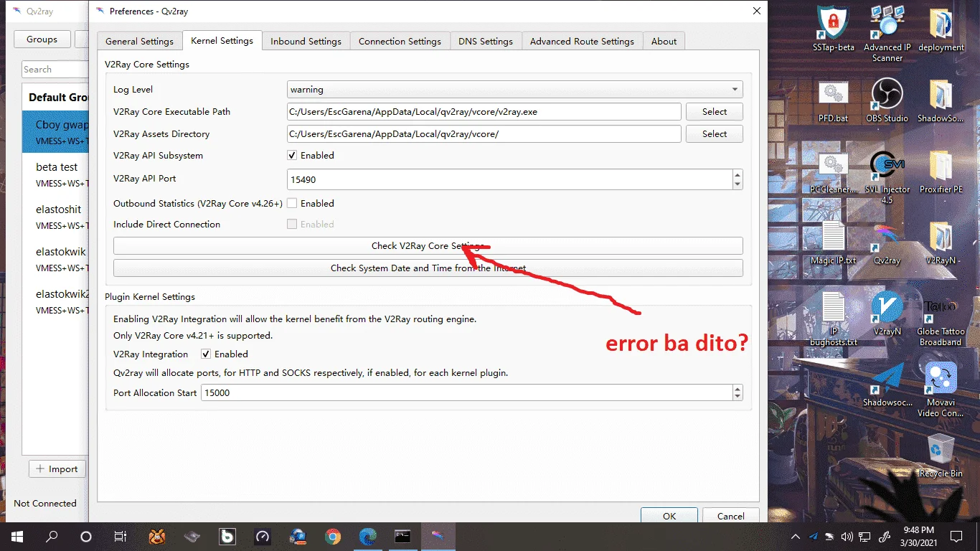Screen dimensions: 980x551
Task: Click the Search box in Qv2ray window
Action: click(x=56, y=70)
